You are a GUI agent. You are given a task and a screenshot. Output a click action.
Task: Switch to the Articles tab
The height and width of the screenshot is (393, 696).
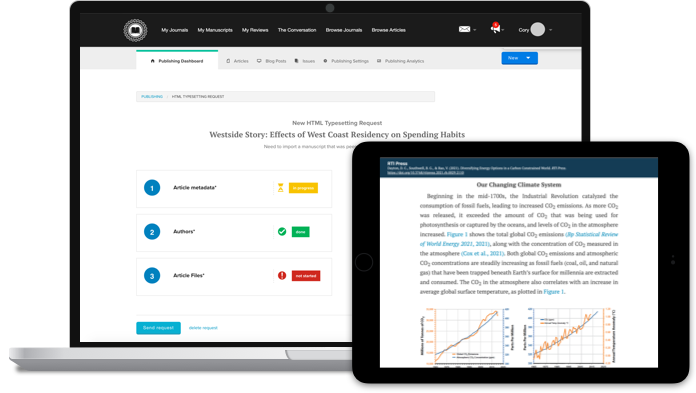pos(237,61)
